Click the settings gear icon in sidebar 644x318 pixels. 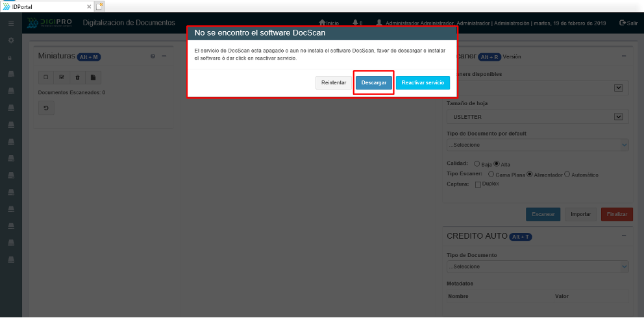coord(10,40)
